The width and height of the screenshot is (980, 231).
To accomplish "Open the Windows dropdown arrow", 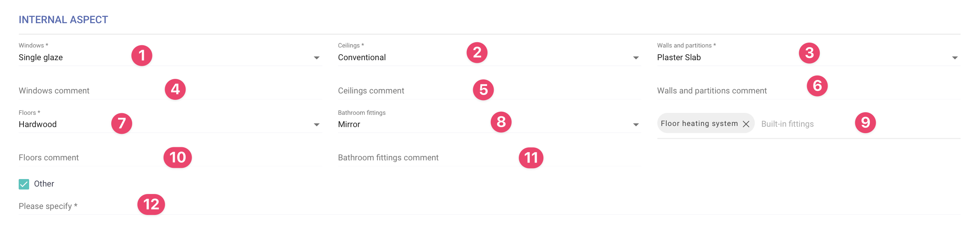I will point(317,58).
